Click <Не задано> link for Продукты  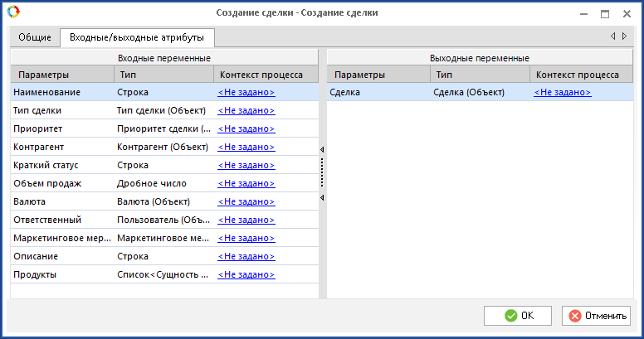coord(246,274)
